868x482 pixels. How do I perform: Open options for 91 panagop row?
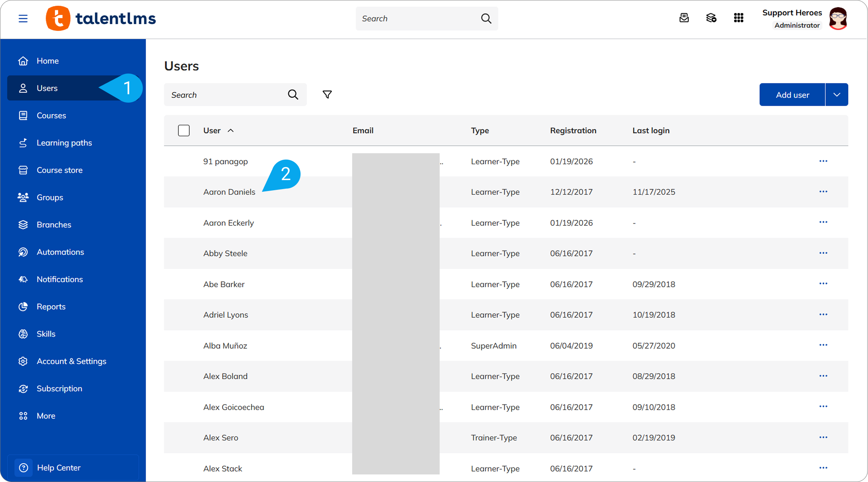(823, 161)
